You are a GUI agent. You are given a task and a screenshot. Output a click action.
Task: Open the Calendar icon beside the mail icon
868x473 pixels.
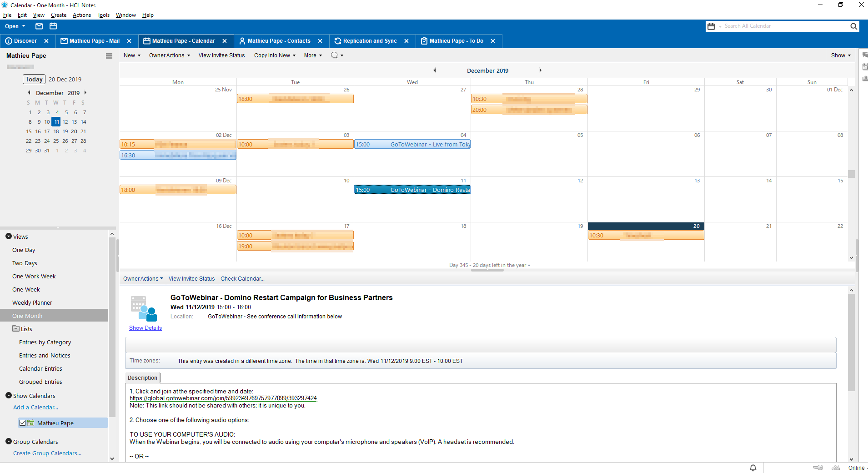[53, 26]
